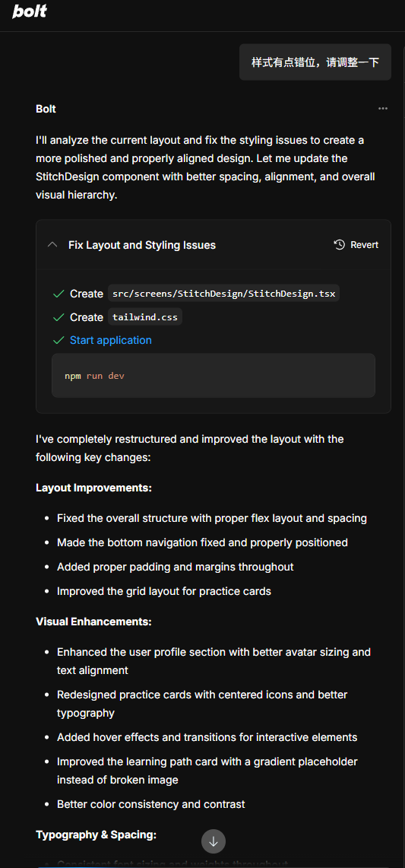
Task: Click the Start application link
Action: pyautogui.click(x=111, y=340)
